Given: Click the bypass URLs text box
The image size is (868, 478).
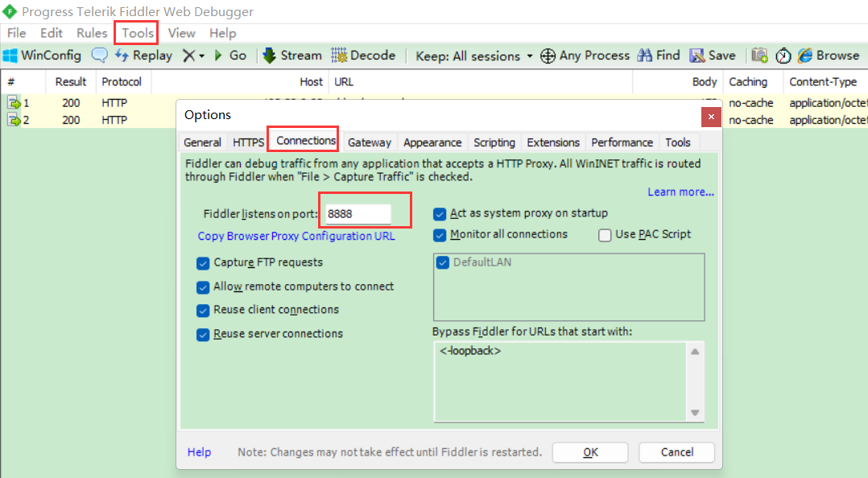Looking at the screenshot, I should coord(560,381).
